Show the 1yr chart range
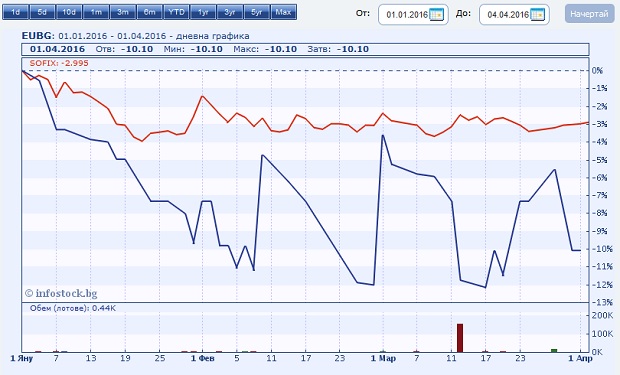The width and height of the screenshot is (620, 375). (203, 12)
